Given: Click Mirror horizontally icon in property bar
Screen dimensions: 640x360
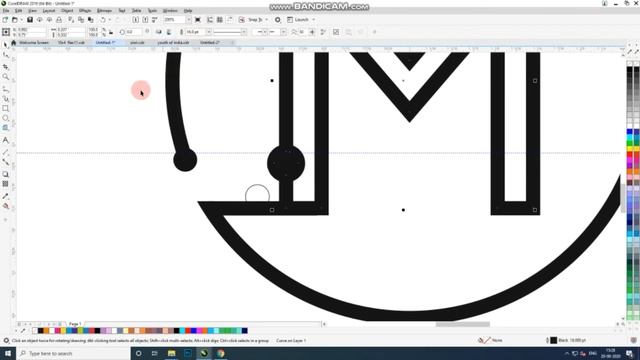Looking at the screenshot, I should (159, 32).
